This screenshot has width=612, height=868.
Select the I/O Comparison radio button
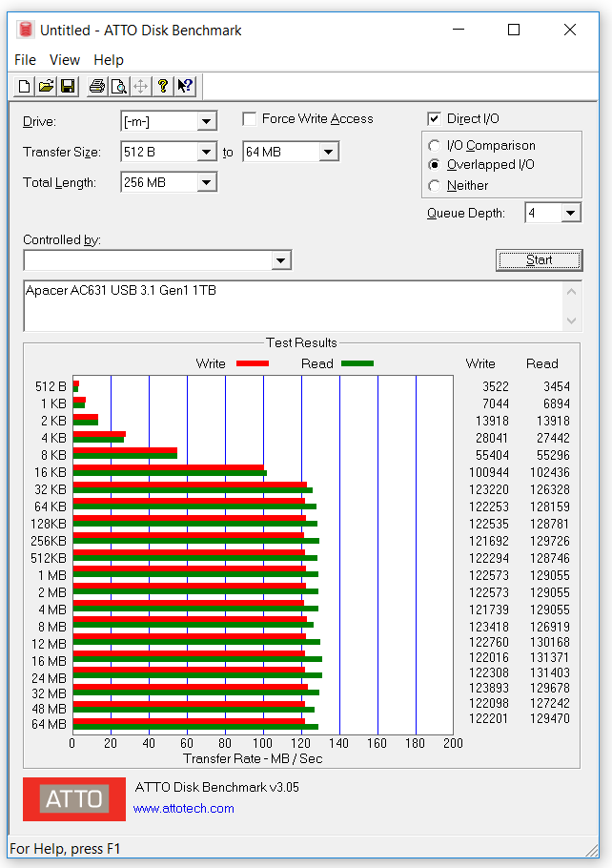pyautogui.click(x=435, y=146)
